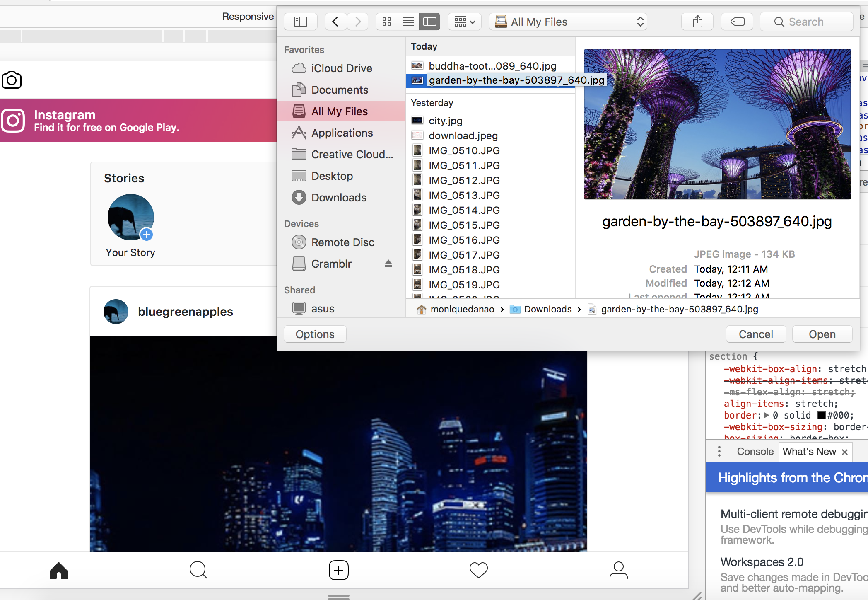Tap the new post plus icon
The width and height of the screenshot is (868, 600).
tap(338, 570)
